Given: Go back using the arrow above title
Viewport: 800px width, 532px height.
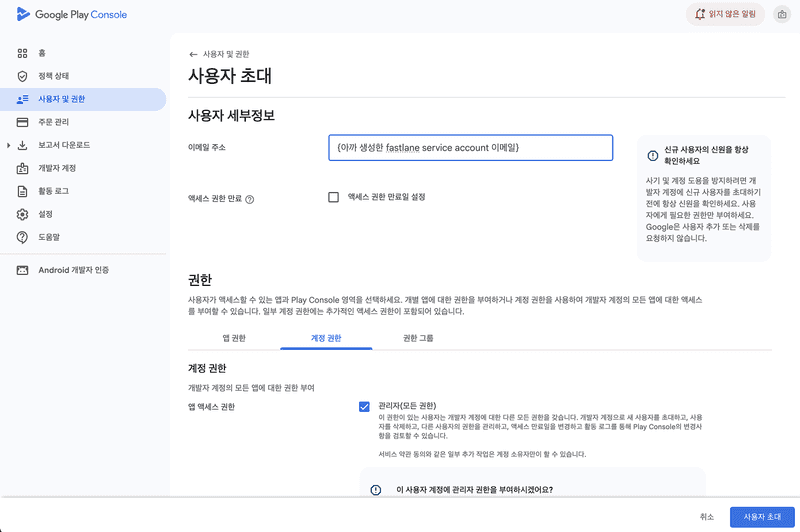Looking at the screenshot, I should (193, 54).
